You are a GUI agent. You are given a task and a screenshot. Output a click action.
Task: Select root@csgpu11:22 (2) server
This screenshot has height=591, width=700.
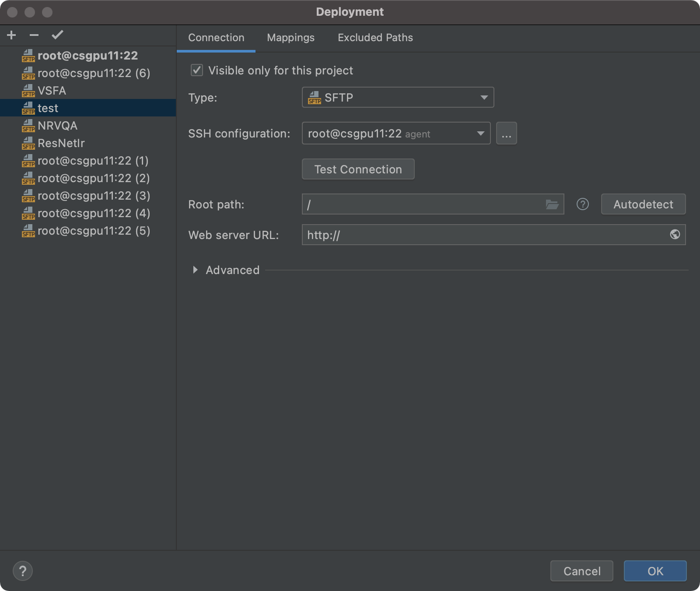[88, 178]
